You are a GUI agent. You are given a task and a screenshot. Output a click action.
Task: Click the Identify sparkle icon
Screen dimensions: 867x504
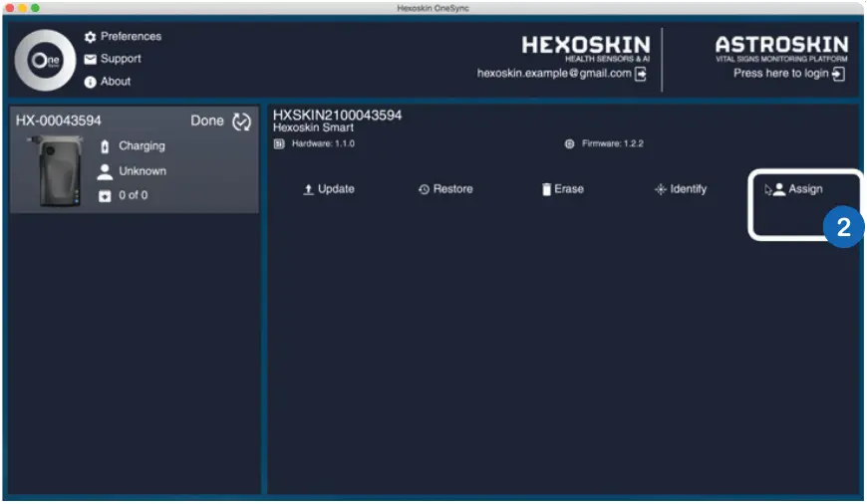(660, 189)
